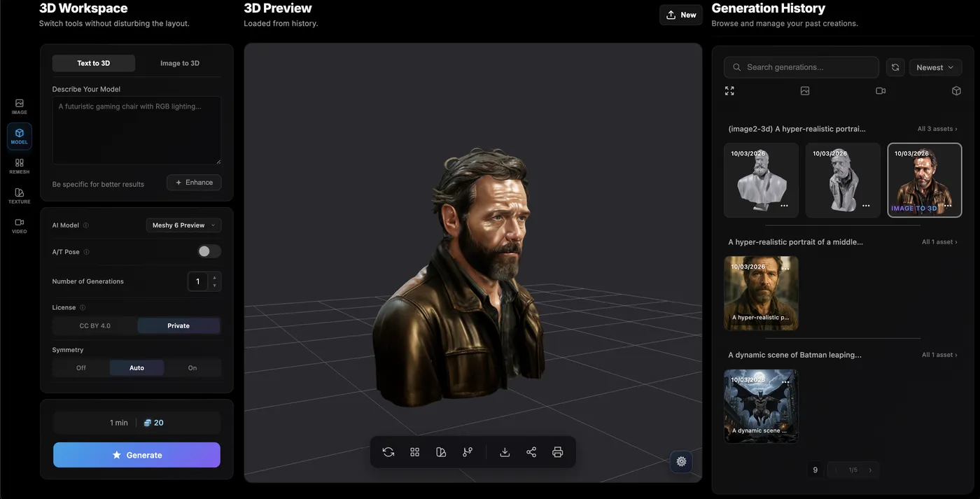Open the AI Model Meshy 6 Preview dropdown

pos(183,225)
